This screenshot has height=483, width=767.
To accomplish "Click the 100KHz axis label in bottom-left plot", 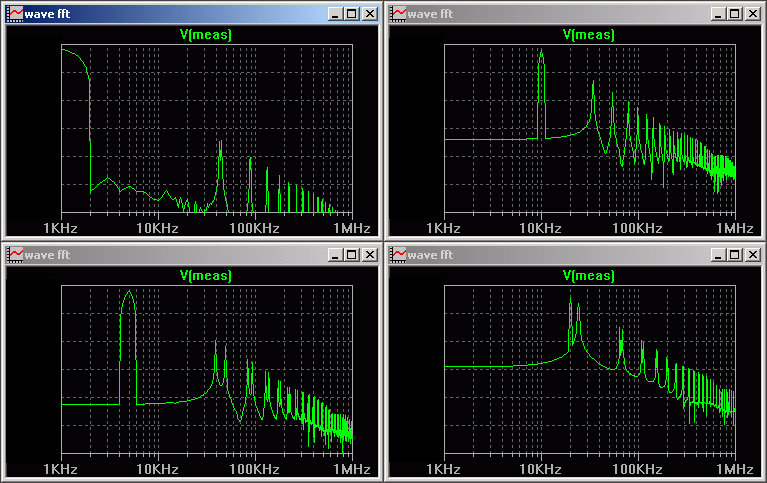I will (x=254, y=469).
